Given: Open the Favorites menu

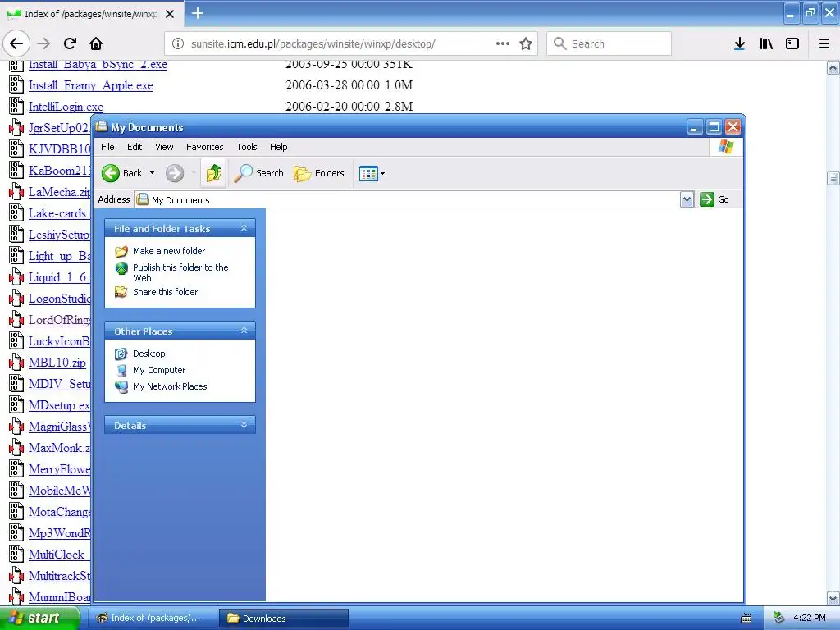Looking at the screenshot, I should tap(204, 147).
